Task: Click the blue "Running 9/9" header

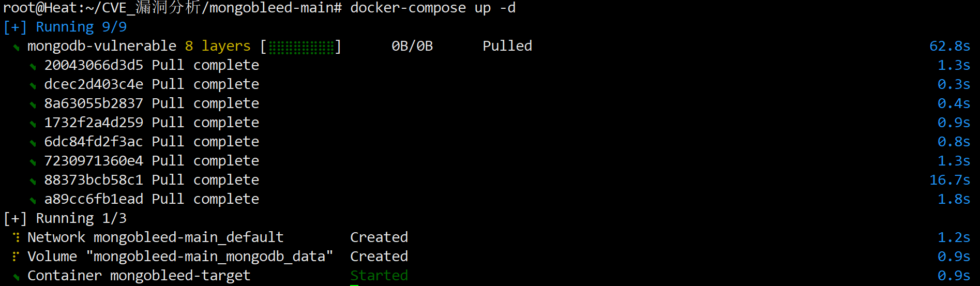Action: [x=81, y=27]
